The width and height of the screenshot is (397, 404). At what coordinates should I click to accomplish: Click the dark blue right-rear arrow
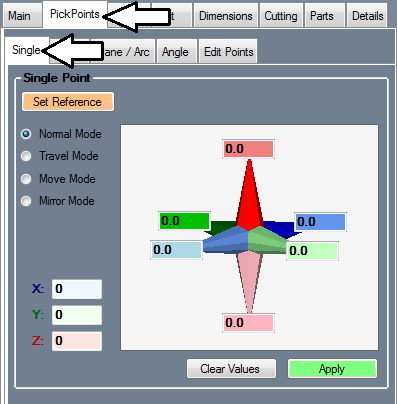coord(279,228)
